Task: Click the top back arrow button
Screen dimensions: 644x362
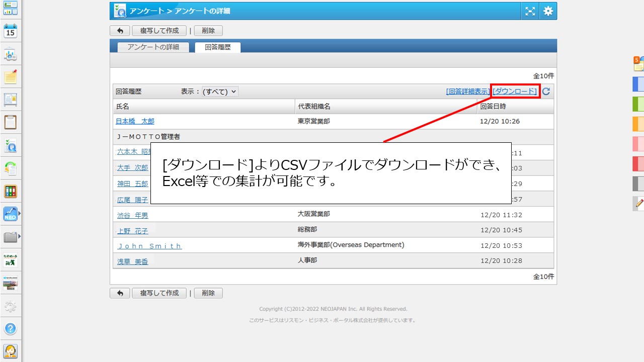Action: point(120,31)
